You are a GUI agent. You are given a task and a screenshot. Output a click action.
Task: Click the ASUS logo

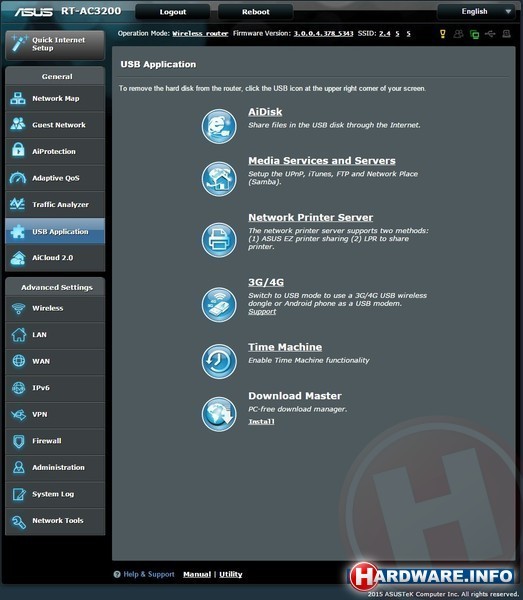(x=34, y=12)
